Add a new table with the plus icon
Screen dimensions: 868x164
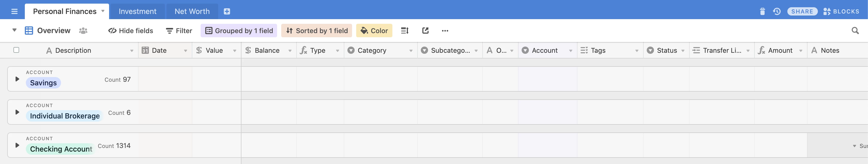coord(227,11)
